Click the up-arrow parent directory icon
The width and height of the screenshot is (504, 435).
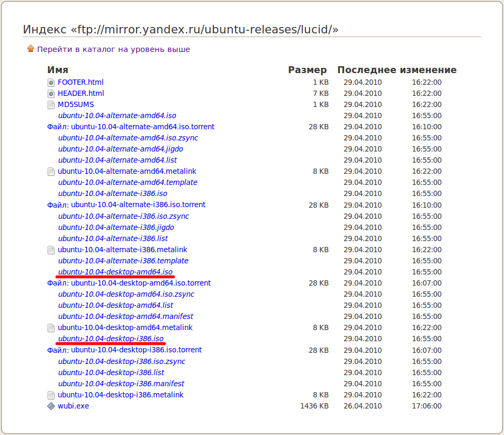coord(30,49)
